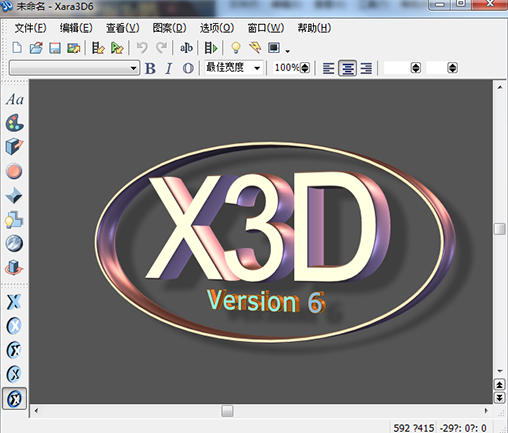Open the bevel diamond tool

[x=14, y=195]
